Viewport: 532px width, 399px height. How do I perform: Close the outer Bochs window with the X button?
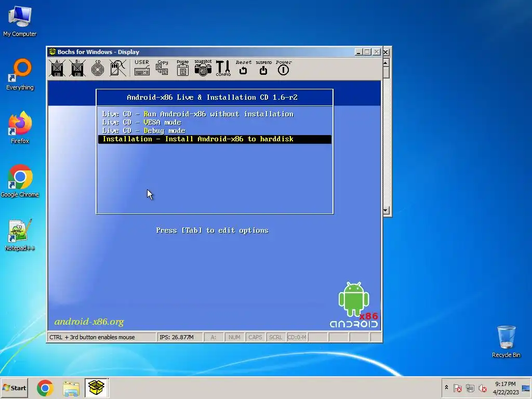pyautogui.click(x=386, y=52)
